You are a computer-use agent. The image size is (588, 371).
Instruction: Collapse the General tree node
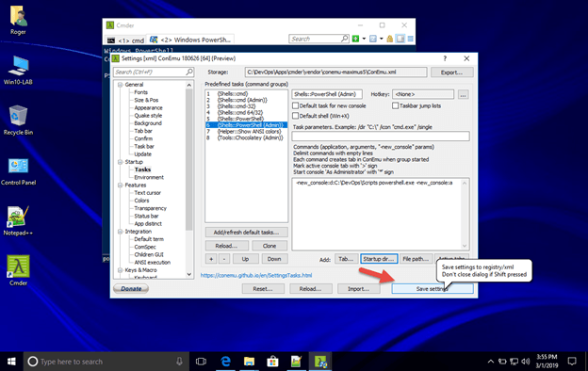[120, 85]
